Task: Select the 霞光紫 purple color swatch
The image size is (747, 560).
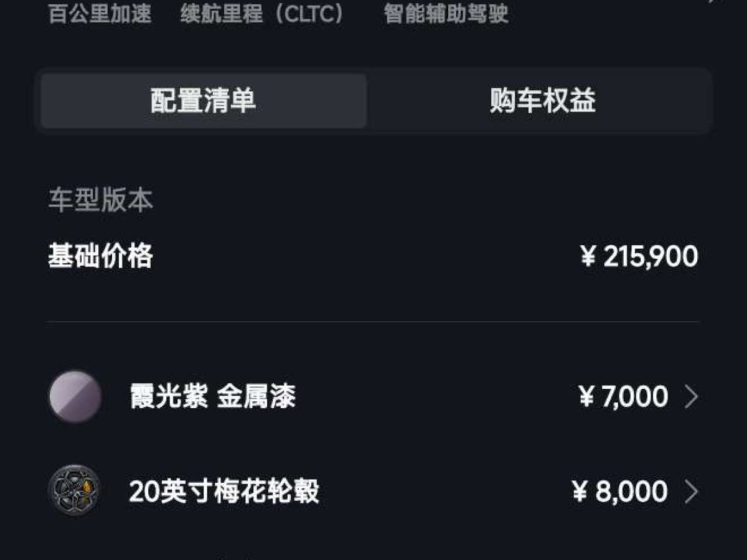Action: click(75, 396)
